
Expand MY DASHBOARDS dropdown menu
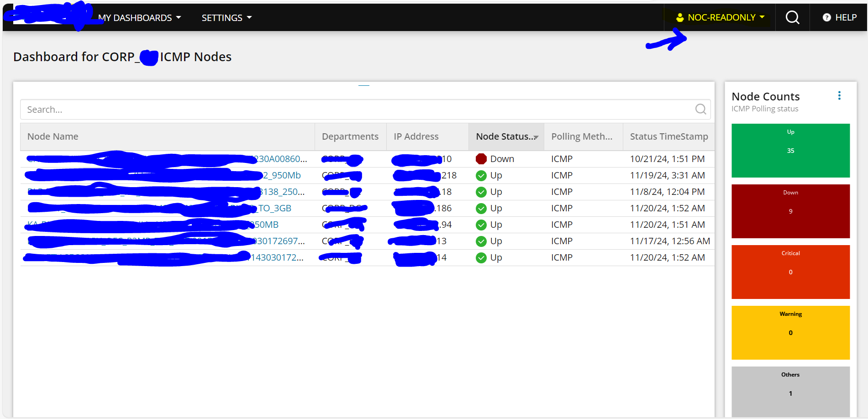click(x=140, y=18)
